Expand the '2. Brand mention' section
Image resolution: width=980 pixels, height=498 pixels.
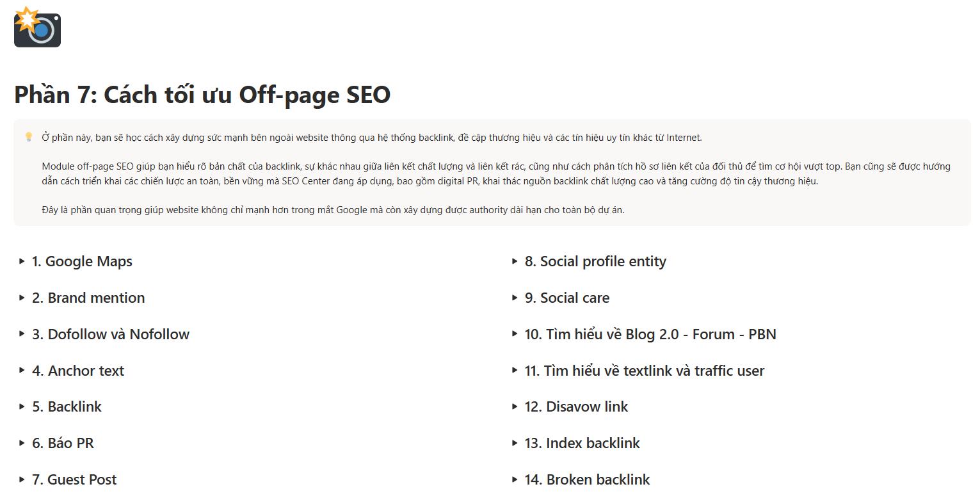point(88,298)
